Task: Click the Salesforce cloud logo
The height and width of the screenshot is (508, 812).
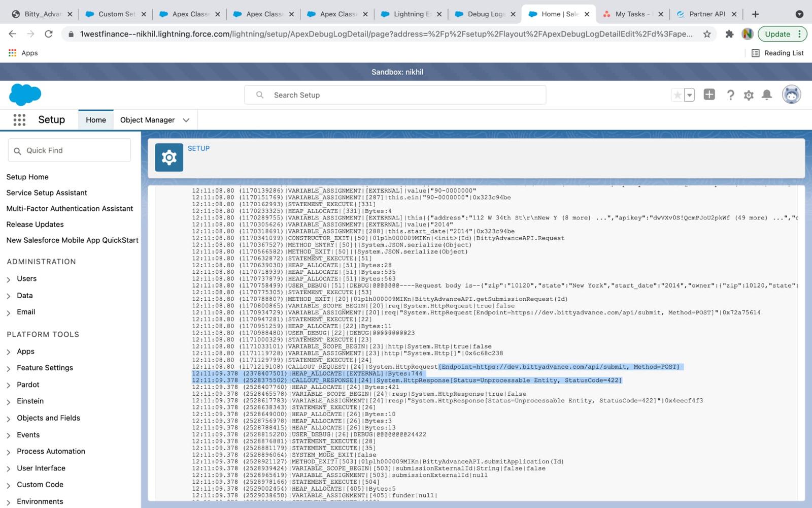Action: 25,95
